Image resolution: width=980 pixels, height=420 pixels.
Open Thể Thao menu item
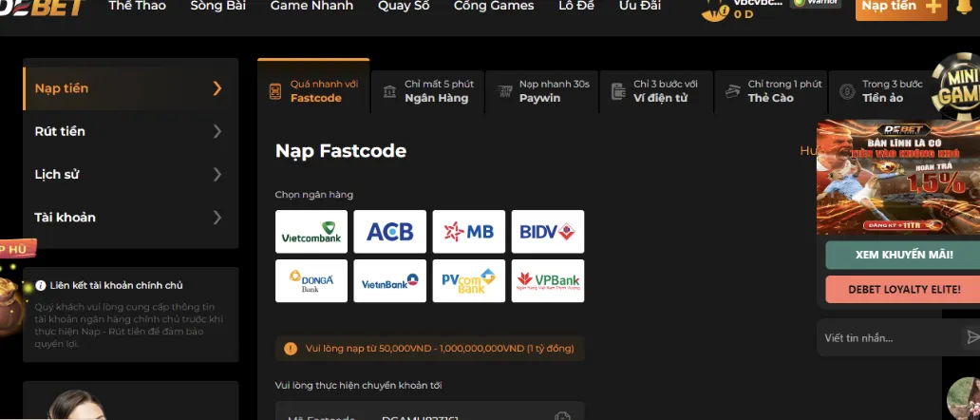coord(137,6)
